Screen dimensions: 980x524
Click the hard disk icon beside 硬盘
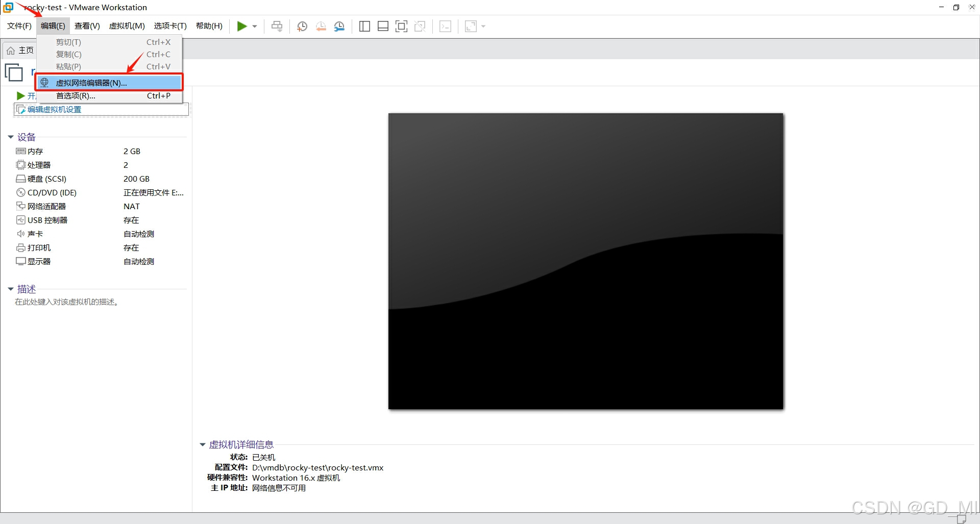pos(21,179)
